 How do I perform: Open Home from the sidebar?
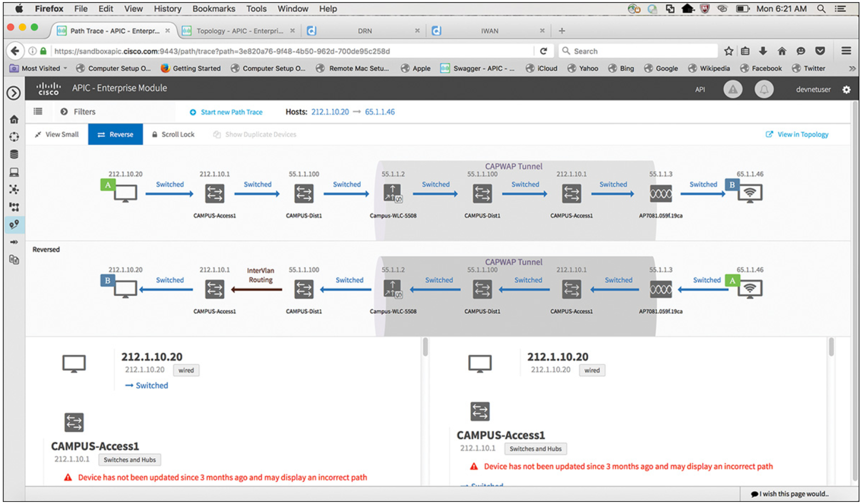(x=14, y=120)
